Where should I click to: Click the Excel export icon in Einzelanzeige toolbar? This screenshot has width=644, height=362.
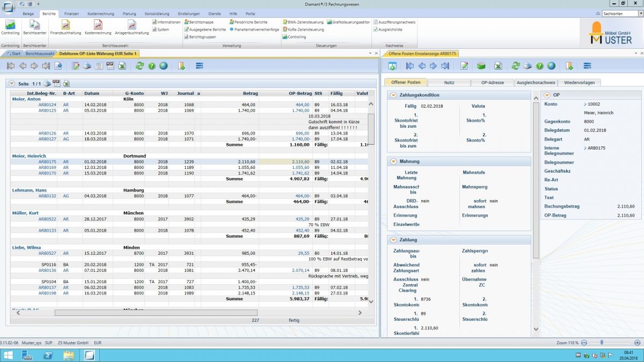[498, 66]
